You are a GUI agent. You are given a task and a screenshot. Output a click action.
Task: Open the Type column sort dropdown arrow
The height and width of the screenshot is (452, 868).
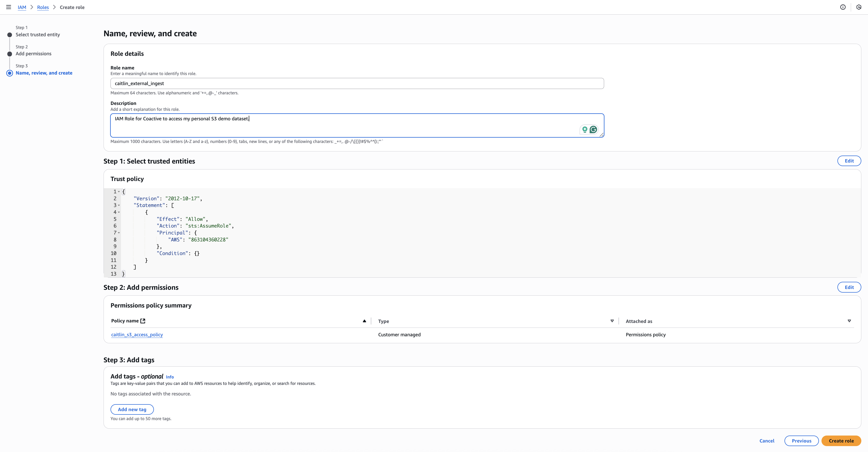(x=612, y=321)
